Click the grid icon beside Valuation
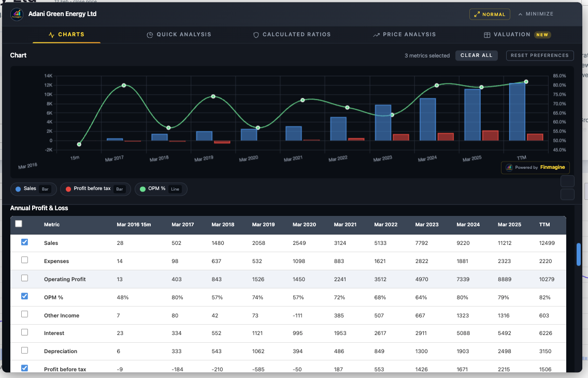 point(486,35)
